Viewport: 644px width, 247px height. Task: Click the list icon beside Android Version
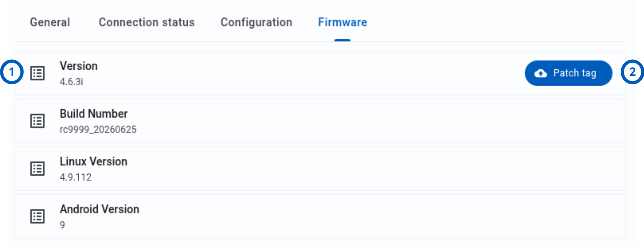tap(38, 216)
